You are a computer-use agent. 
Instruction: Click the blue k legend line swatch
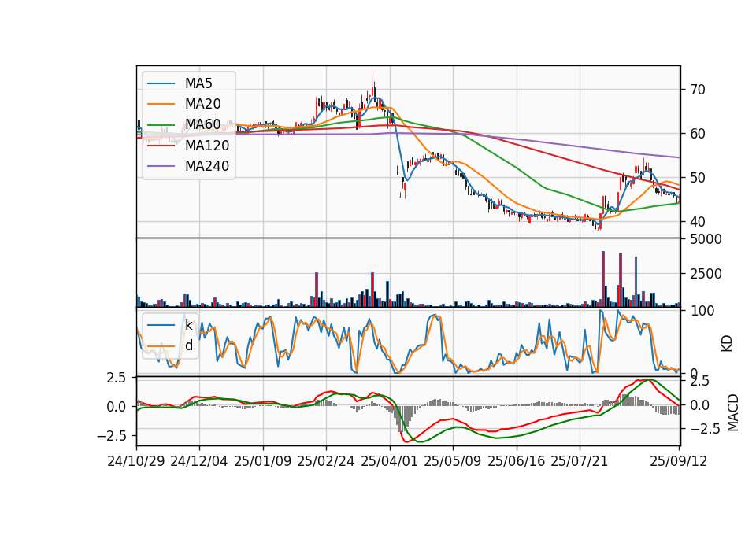[161, 325]
